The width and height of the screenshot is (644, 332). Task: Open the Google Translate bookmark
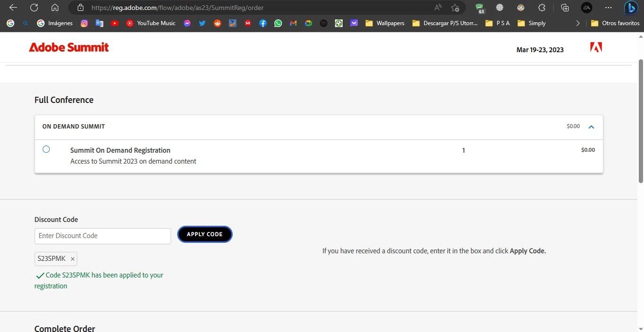(100, 23)
